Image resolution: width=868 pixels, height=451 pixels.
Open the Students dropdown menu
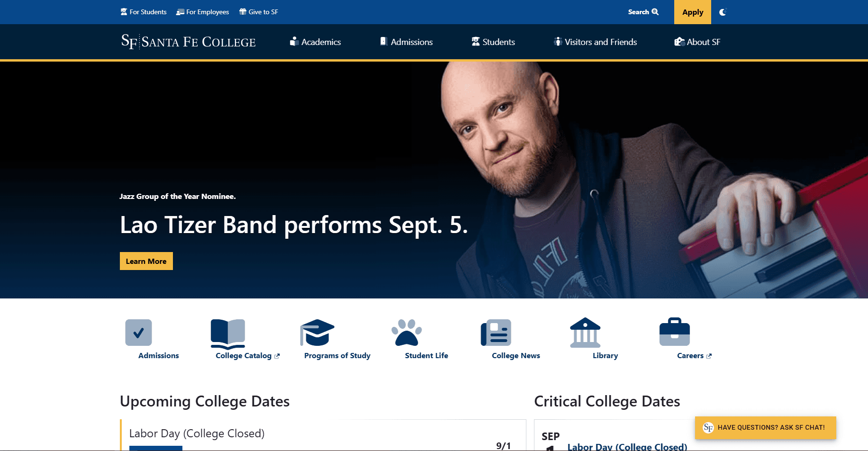click(x=493, y=42)
